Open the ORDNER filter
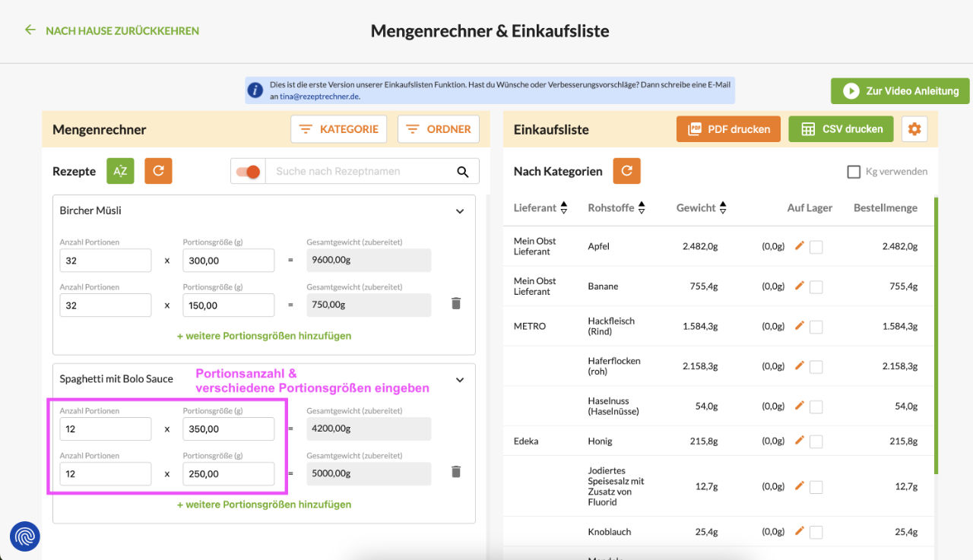The image size is (973, 560). coord(439,128)
